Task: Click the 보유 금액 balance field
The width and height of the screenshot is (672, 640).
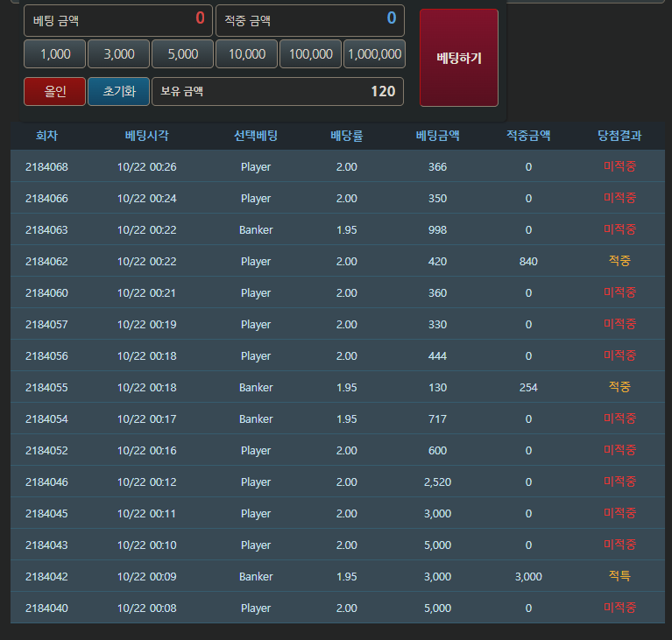Action: (x=278, y=91)
